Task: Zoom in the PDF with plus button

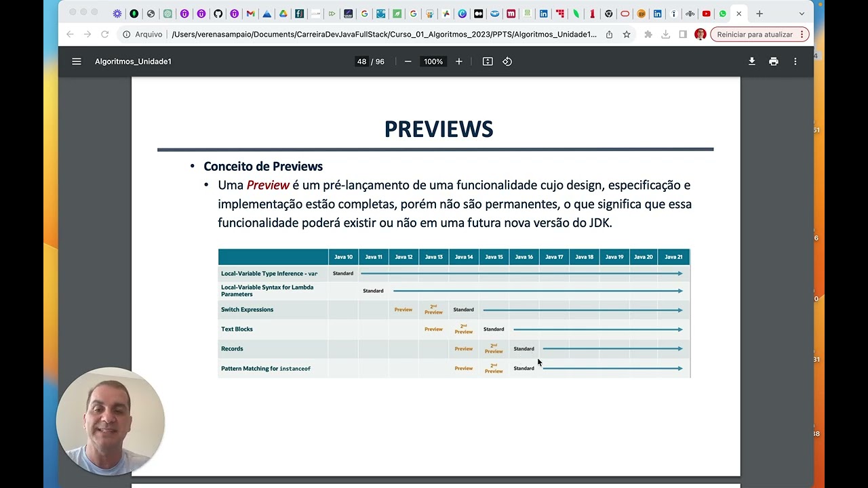Action: 459,62
